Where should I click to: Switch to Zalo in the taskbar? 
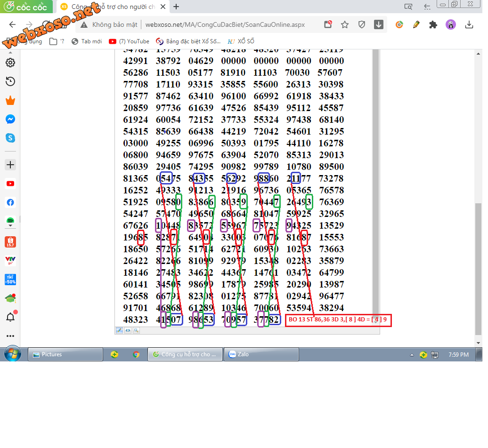[x=262, y=354]
